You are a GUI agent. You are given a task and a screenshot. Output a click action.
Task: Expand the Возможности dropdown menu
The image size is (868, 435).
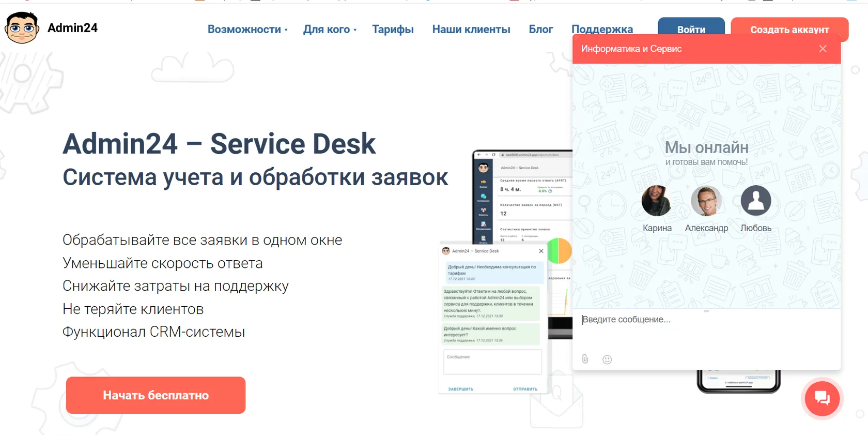pyautogui.click(x=247, y=29)
